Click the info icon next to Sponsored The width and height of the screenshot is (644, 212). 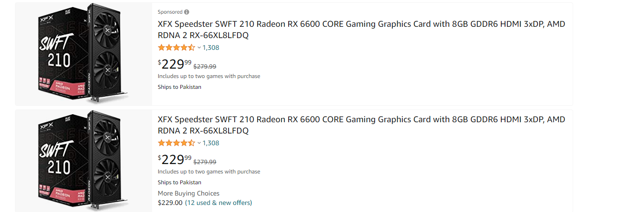(x=187, y=12)
